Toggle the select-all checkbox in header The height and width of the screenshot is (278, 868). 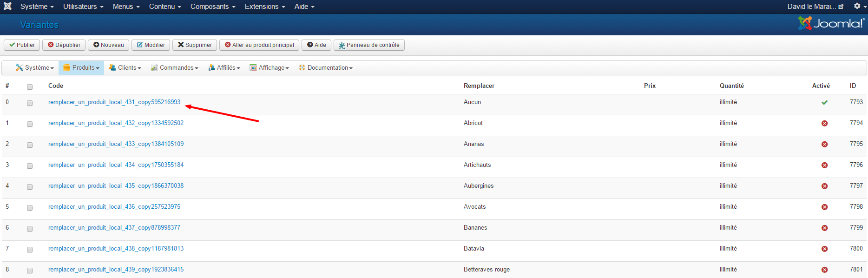click(x=30, y=87)
